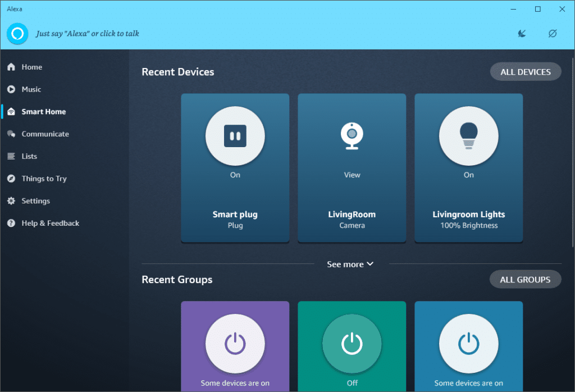
Task: Click the "Just say Alexa or click to talk" prompt
Action: (87, 34)
